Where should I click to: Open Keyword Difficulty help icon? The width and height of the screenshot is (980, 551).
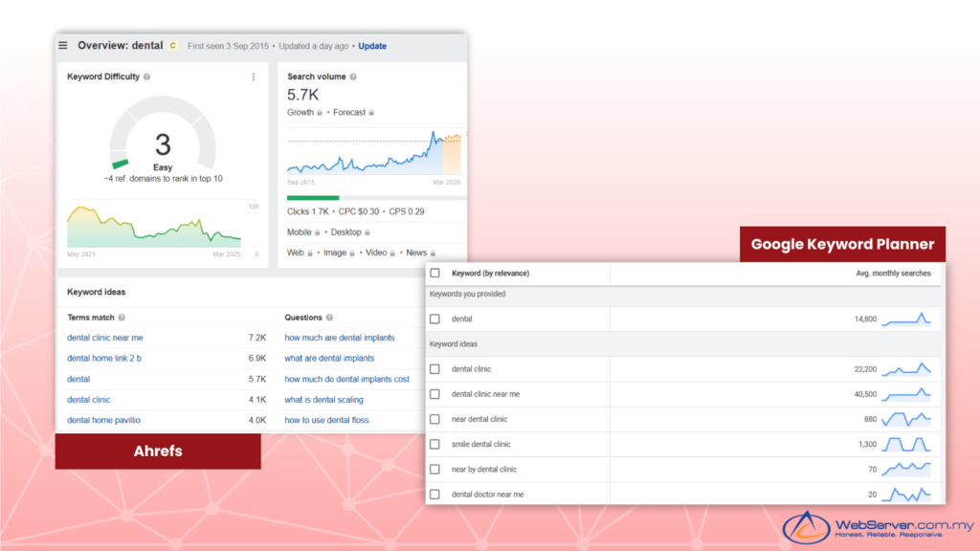(146, 77)
